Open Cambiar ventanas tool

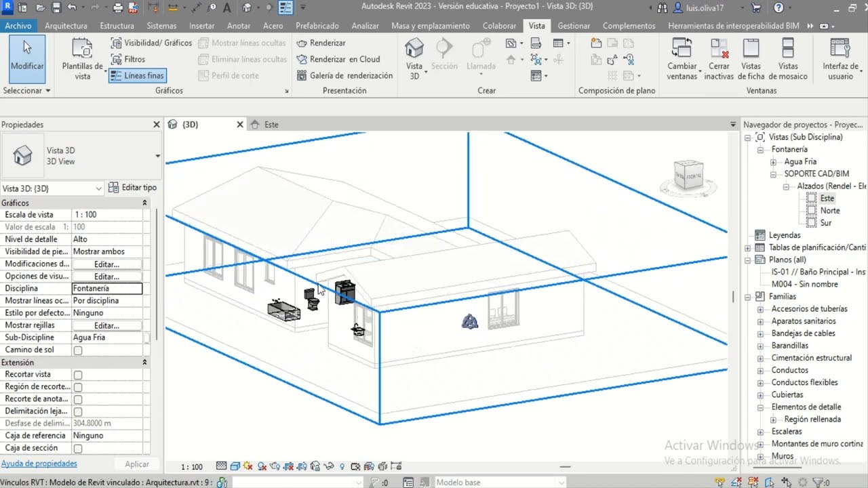coord(682,60)
